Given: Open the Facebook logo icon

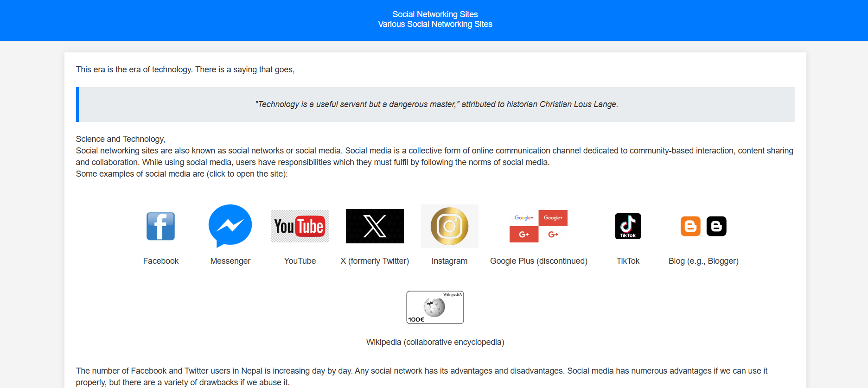Looking at the screenshot, I should coord(160,226).
